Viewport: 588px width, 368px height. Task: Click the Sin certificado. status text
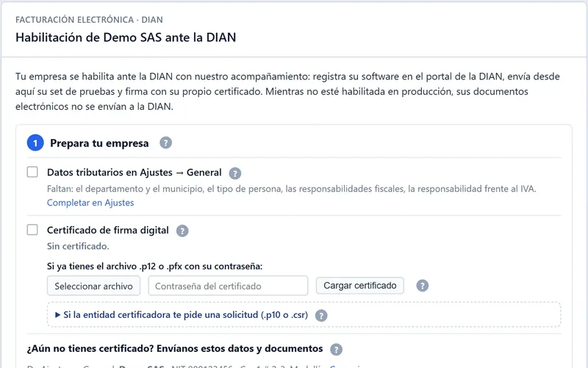click(x=78, y=247)
